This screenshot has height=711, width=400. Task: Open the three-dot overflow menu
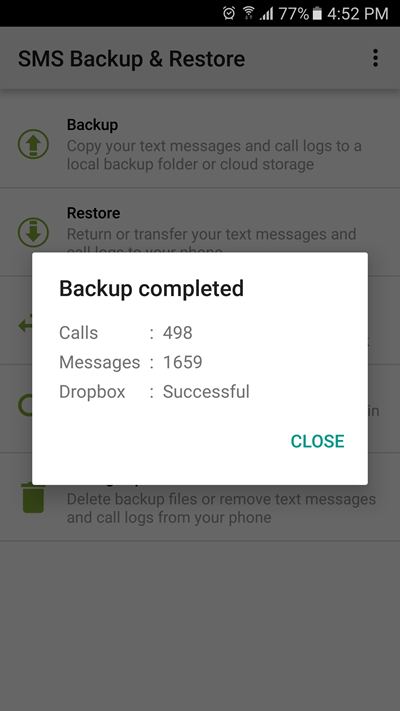375,58
